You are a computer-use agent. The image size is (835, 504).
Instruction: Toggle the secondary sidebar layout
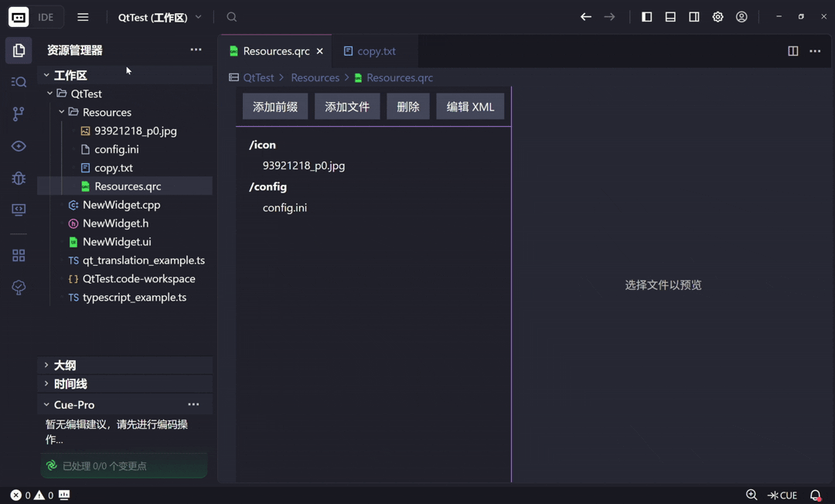(x=694, y=16)
